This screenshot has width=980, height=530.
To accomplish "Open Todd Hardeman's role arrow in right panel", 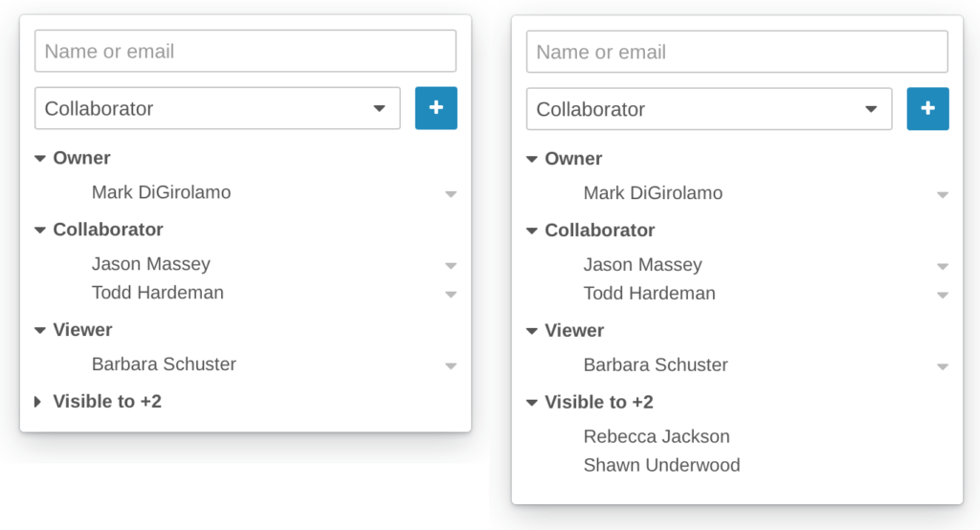I will [943, 295].
